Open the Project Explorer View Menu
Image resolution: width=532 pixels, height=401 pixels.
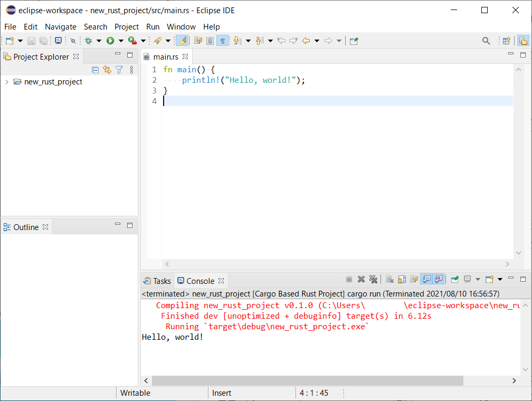(x=131, y=70)
